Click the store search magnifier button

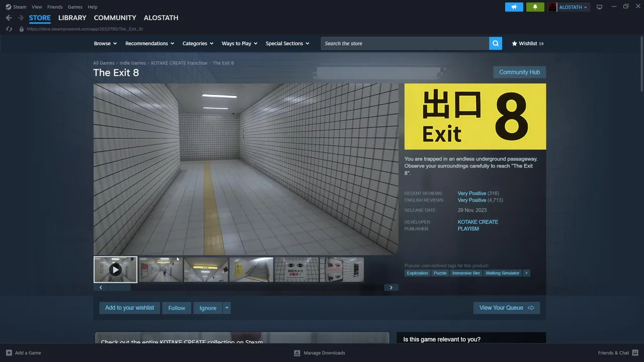pyautogui.click(x=496, y=43)
